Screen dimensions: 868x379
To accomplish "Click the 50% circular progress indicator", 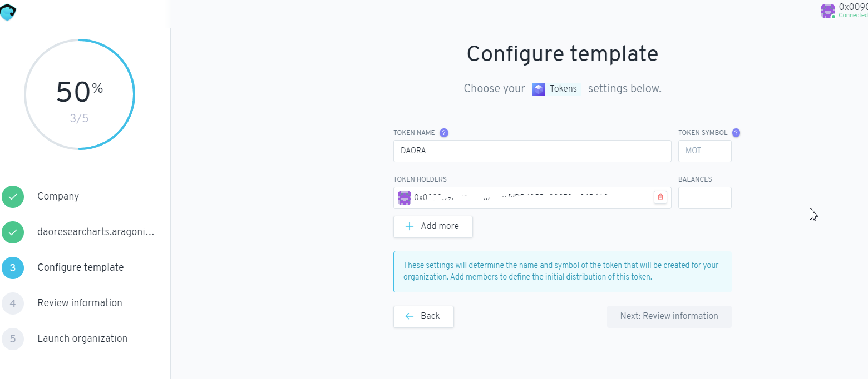I will 80,94.
